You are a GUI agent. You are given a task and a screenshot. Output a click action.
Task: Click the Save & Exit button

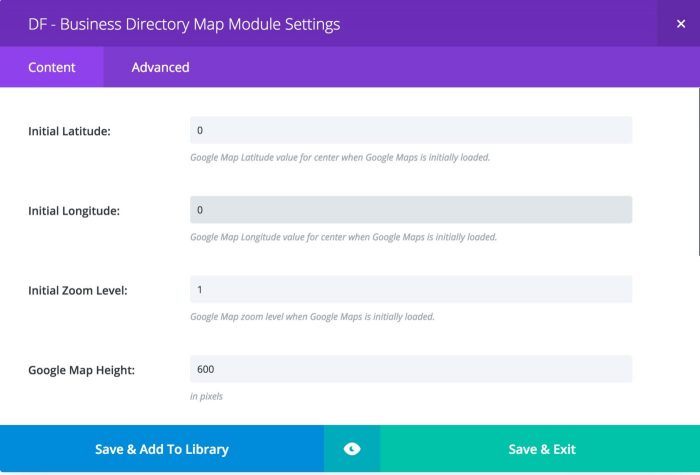pos(540,449)
